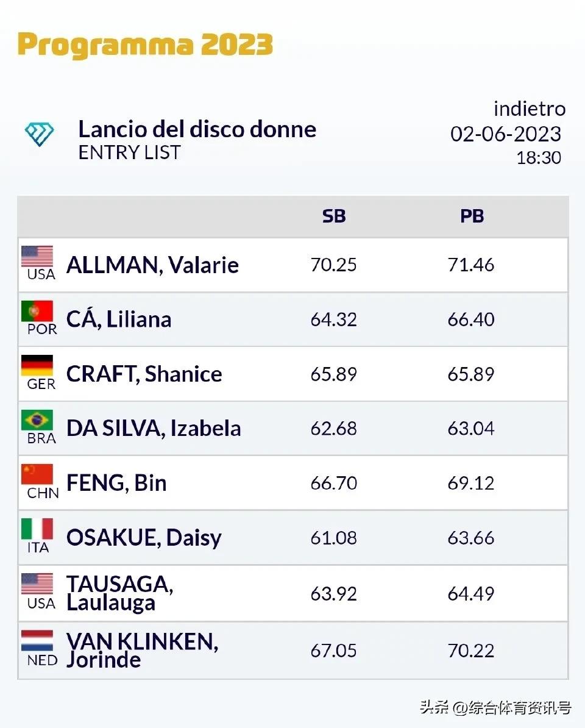Click the Portugal flag beside CÁ, Liliana
585x728 pixels.
(x=37, y=312)
